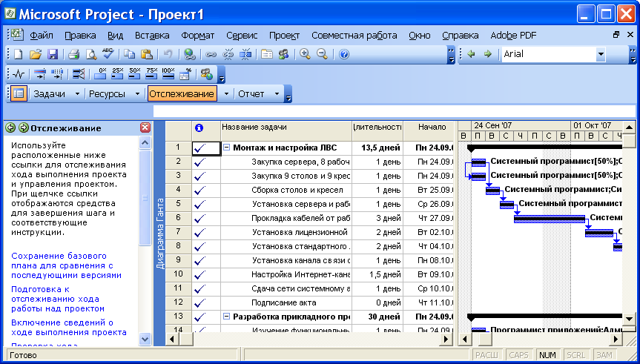Viewport: 640px width, 364px height.
Task: Select duration cell 1,5 дней
Action: 377,274
